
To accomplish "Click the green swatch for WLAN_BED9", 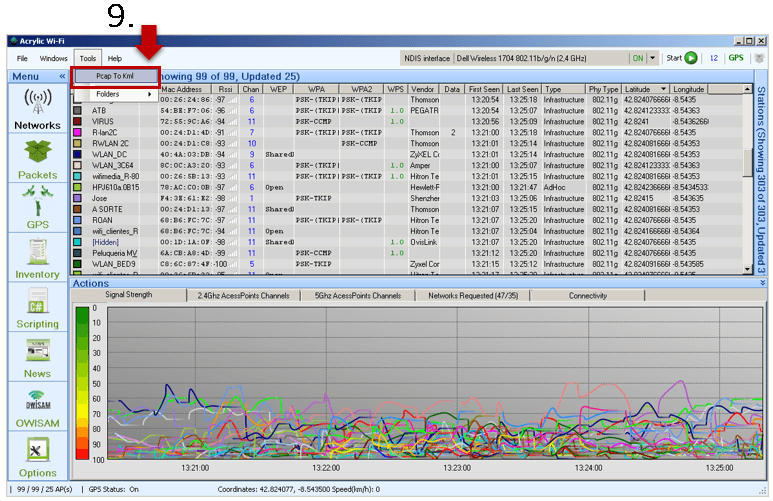I will point(77,264).
